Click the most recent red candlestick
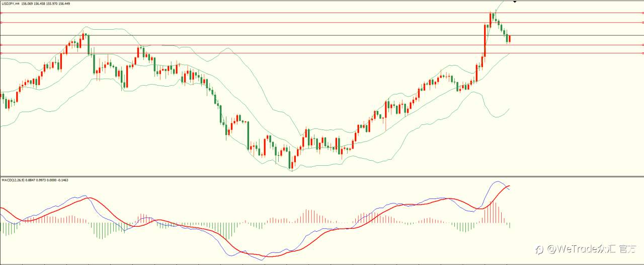644x265 pixels. pos(510,39)
